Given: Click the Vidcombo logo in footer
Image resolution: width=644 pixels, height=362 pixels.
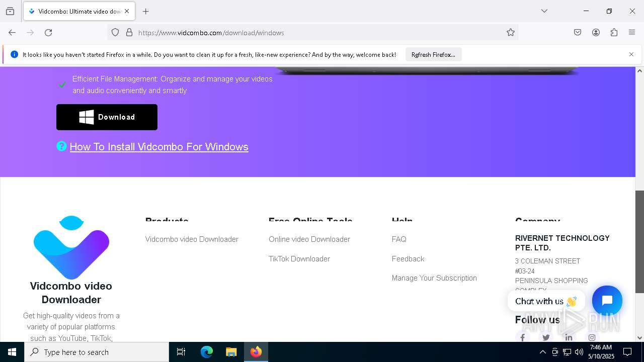Looking at the screenshot, I should point(71,247).
